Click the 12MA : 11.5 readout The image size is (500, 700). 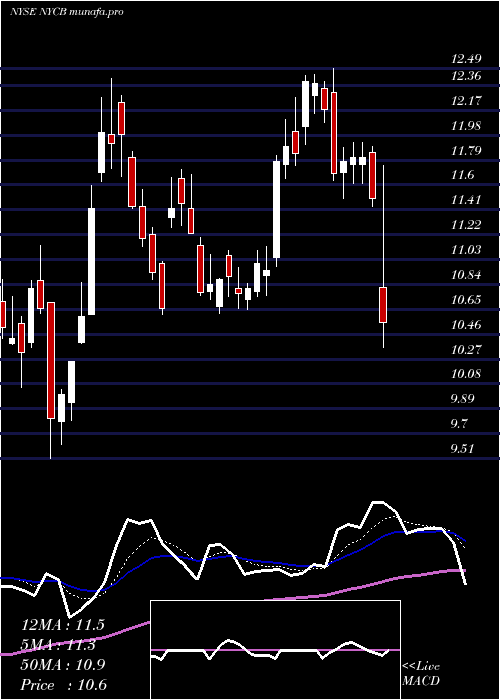(x=63, y=625)
